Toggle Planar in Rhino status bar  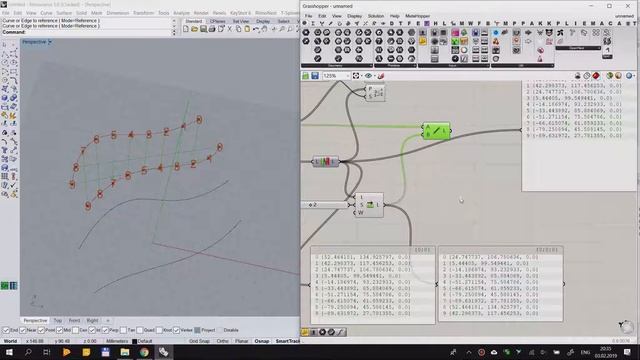242,341
